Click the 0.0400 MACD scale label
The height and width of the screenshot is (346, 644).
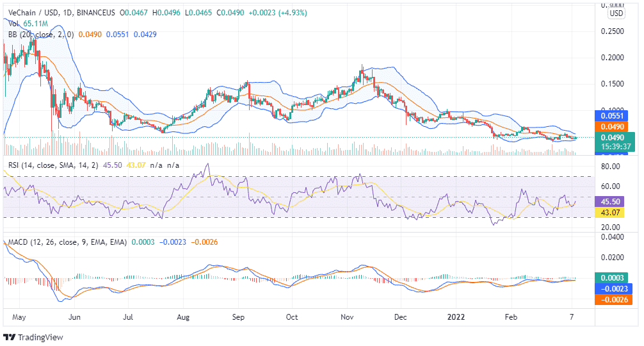613,237
